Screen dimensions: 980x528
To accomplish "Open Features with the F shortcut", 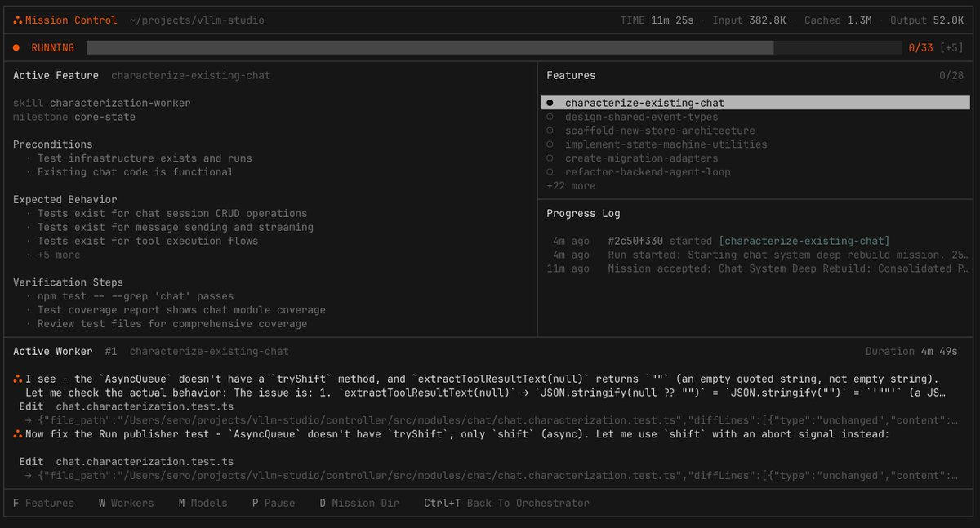I will click(x=44, y=503).
